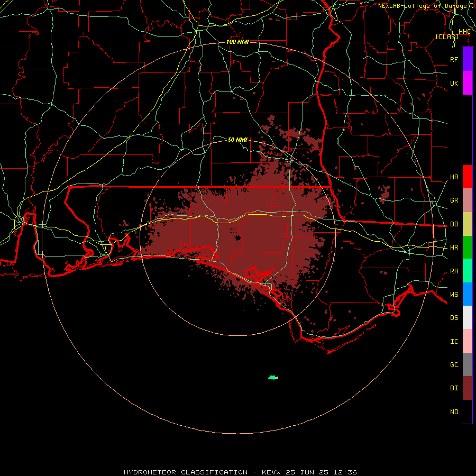Click the HR green legend swatch
The image size is (476, 476).
click(467, 248)
